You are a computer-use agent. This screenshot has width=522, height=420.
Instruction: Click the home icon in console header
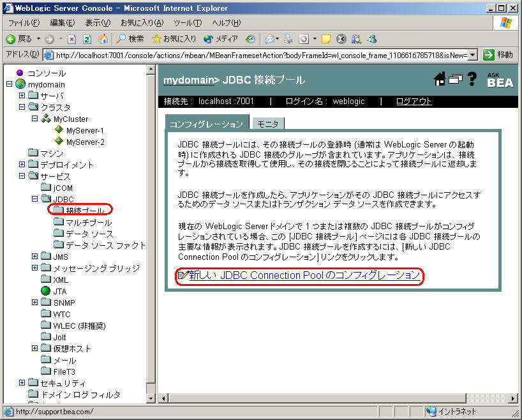click(440, 79)
